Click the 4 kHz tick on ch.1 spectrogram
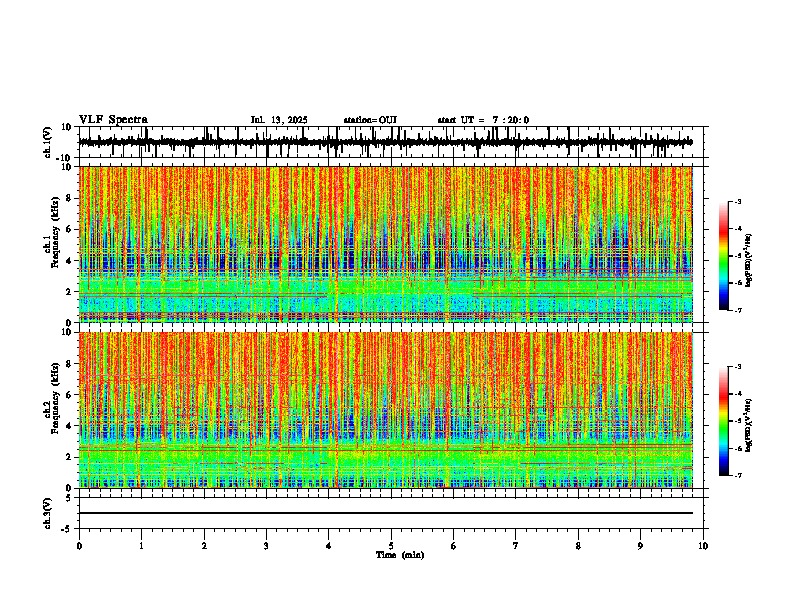The width and height of the screenshot is (792, 612). coord(70,261)
